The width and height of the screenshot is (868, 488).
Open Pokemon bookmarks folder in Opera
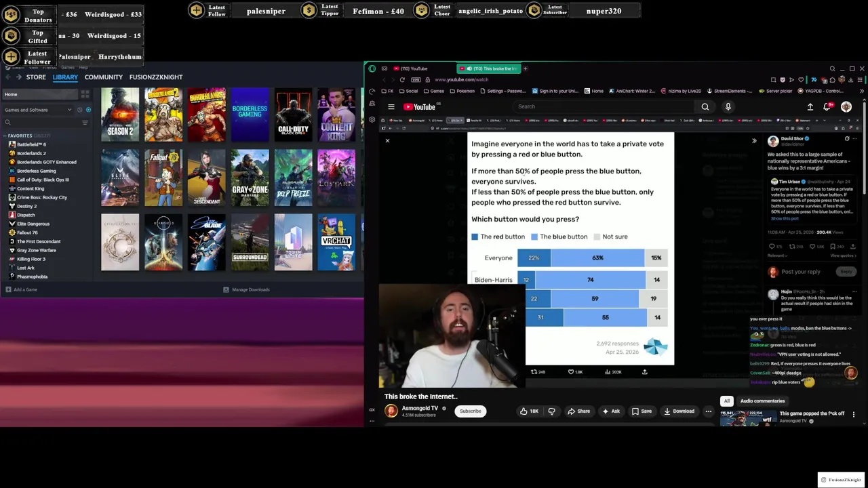pyautogui.click(x=462, y=91)
